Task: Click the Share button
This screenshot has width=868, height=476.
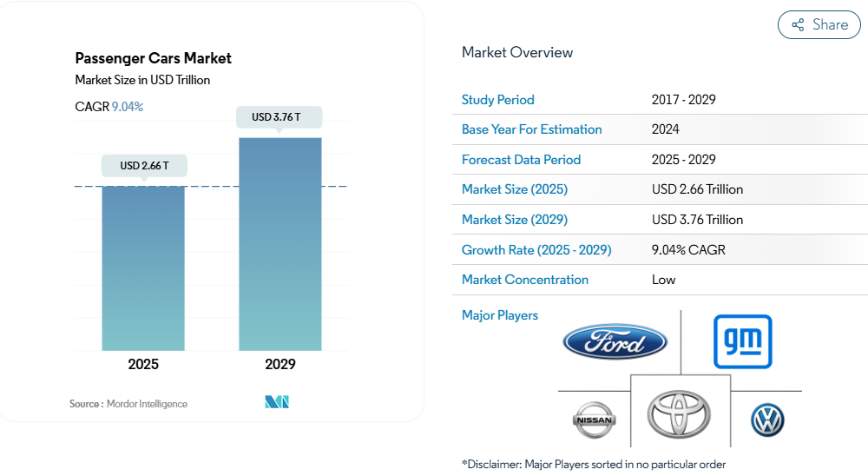Action: point(819,25)
